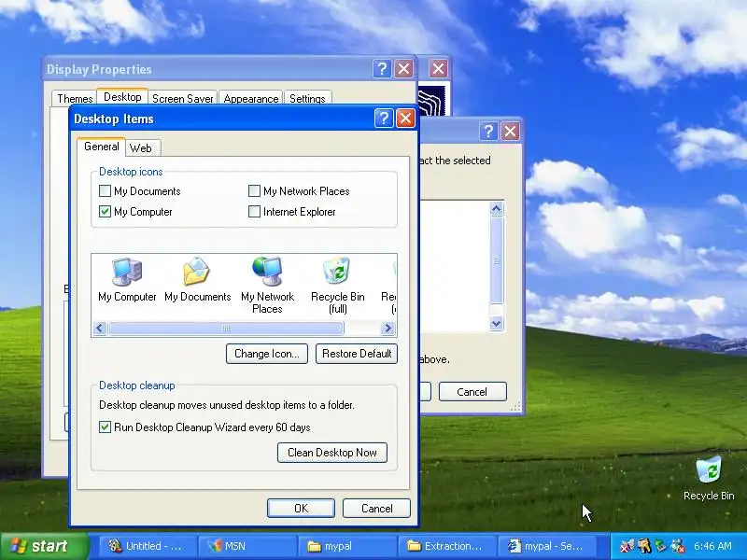The width and height of the screenshot is (747, 560).
Task: Open the Recycle Bin on the desktop
Action: point(709,478)
